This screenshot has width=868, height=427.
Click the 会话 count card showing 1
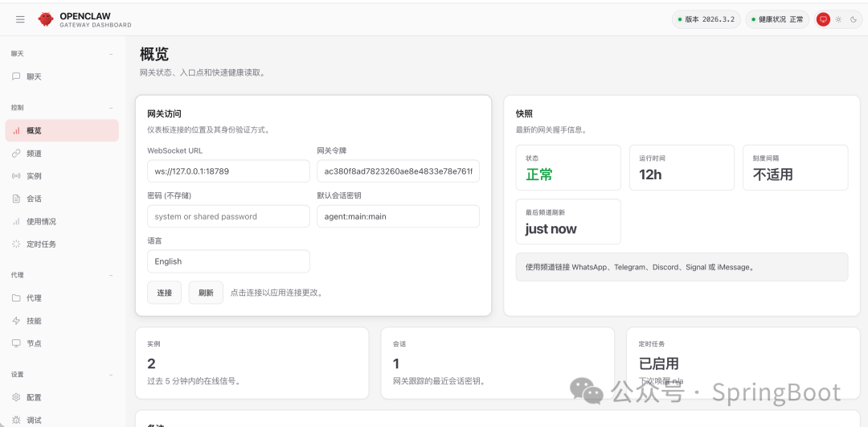(x=497, y=363)
